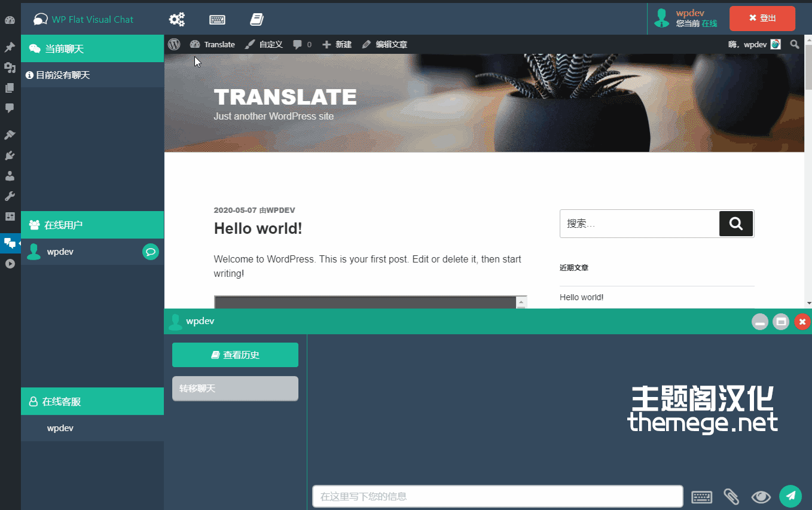The image size is (812, 510).
Task: Toggle the eye icon in chat toolbar
Action: 761,496
